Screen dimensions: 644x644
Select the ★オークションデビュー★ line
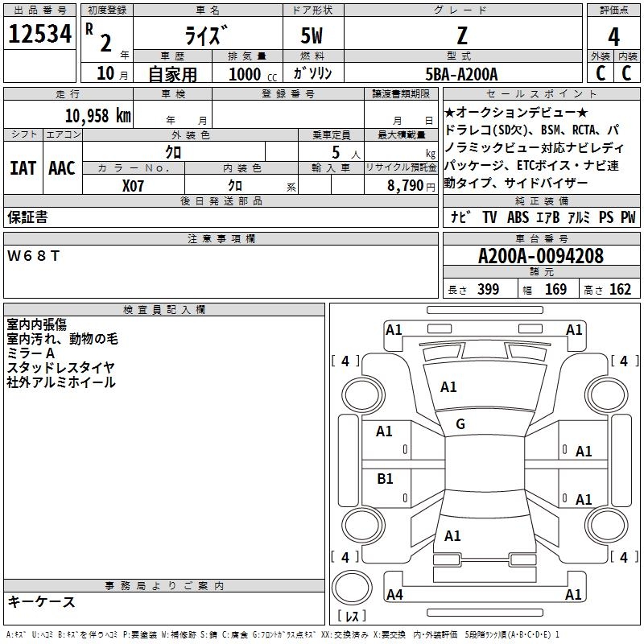(x=516, y=112)
